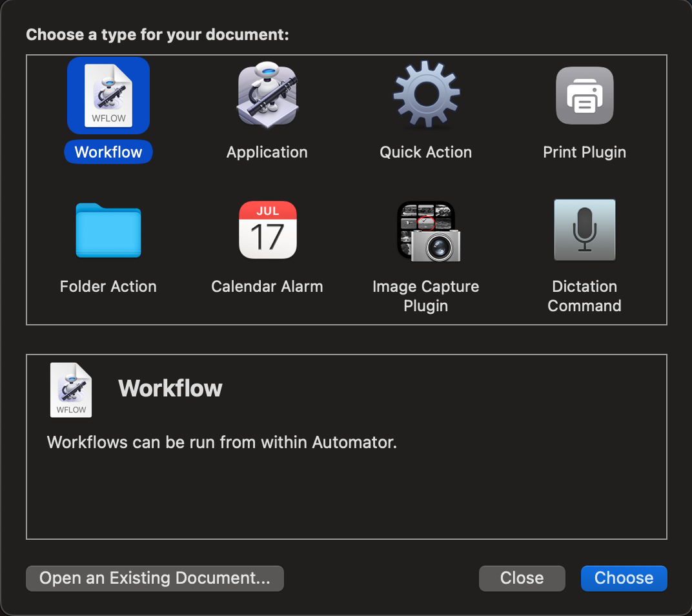The height and width of the screenshot is (616, 692).
Task: Click the Print Plugin text label
Action: [x=584, y=152]
